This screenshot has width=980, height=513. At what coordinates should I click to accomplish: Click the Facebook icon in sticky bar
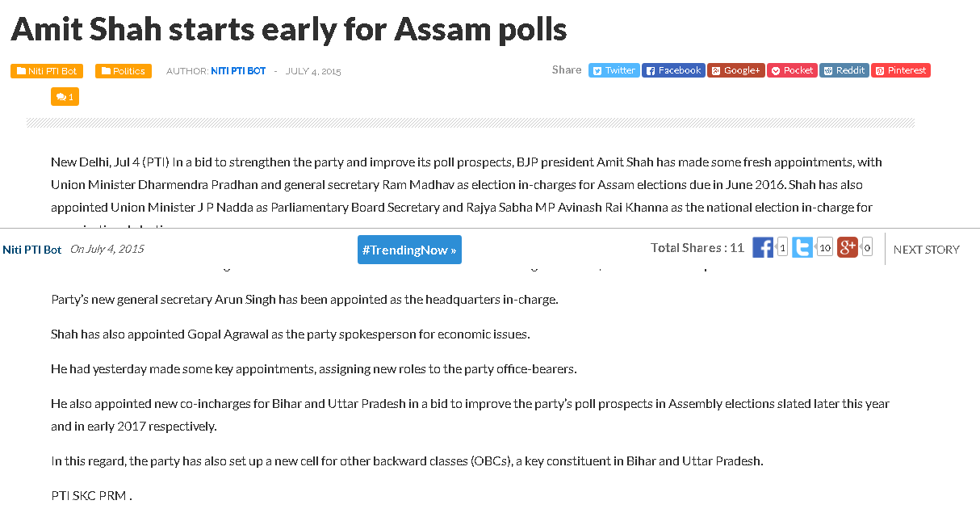pos(763,248)
